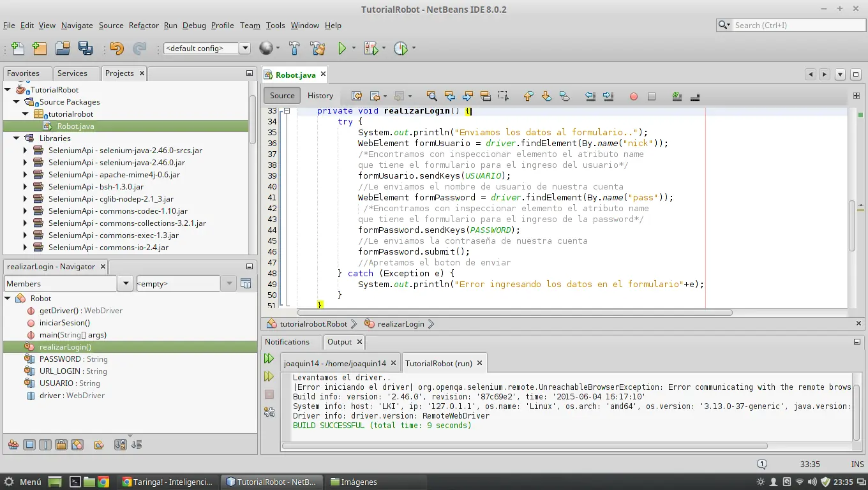Click the New File toolbar icon
This screenshot has height=490, width=868.
coord(17,48)
